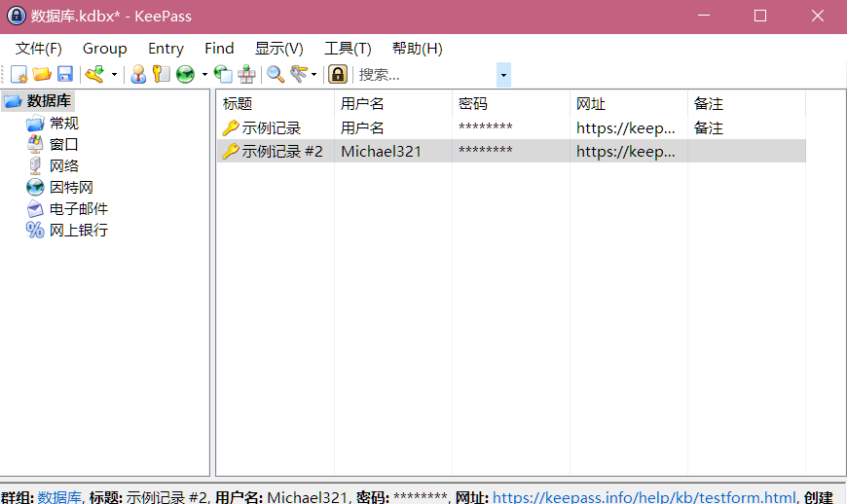The width and height of the screenshot is (847, 504).
Task: Click the KeePass lock icon in title bar
Action: (17, 16)
